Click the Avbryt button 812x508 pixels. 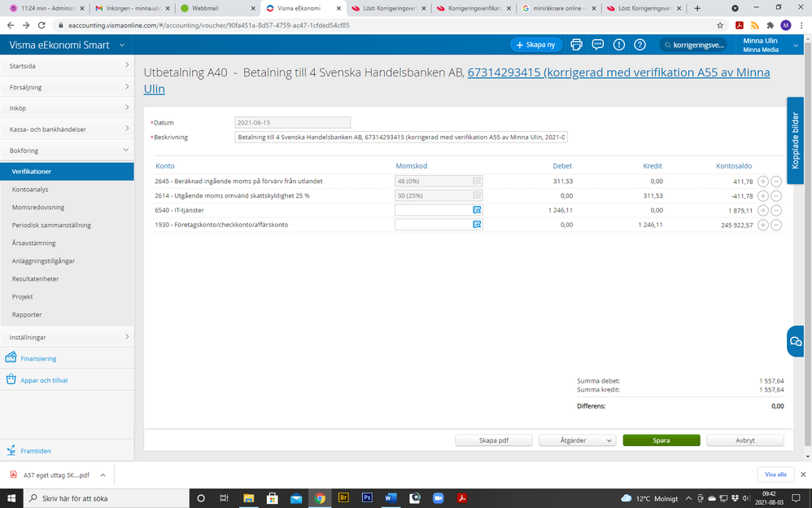coord(744,440)
